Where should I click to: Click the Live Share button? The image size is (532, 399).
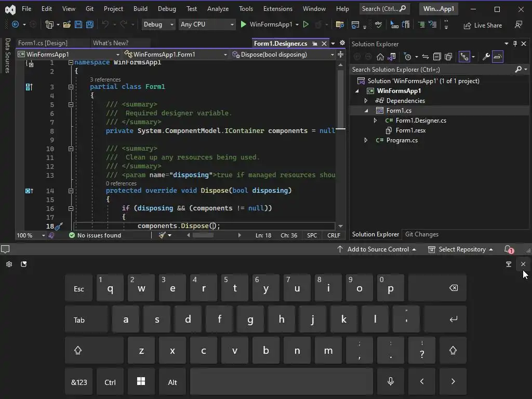pyautogui.click(x=483, y=25)
